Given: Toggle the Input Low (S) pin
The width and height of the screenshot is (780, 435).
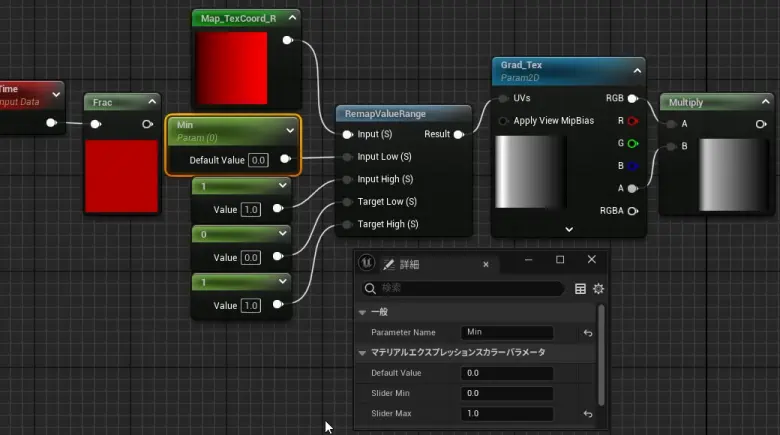Looking at the screenshot, I should (x=347, y=157).
